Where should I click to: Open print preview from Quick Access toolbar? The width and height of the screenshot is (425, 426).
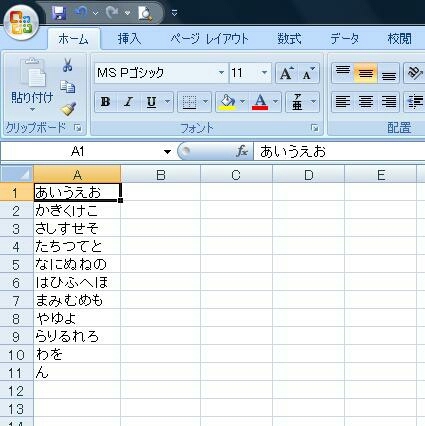click(x=146, y=13)
